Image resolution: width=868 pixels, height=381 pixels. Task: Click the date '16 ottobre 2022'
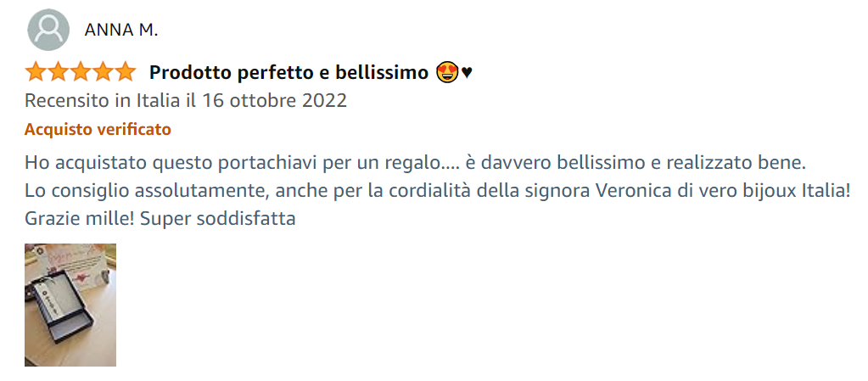[274, 100]
